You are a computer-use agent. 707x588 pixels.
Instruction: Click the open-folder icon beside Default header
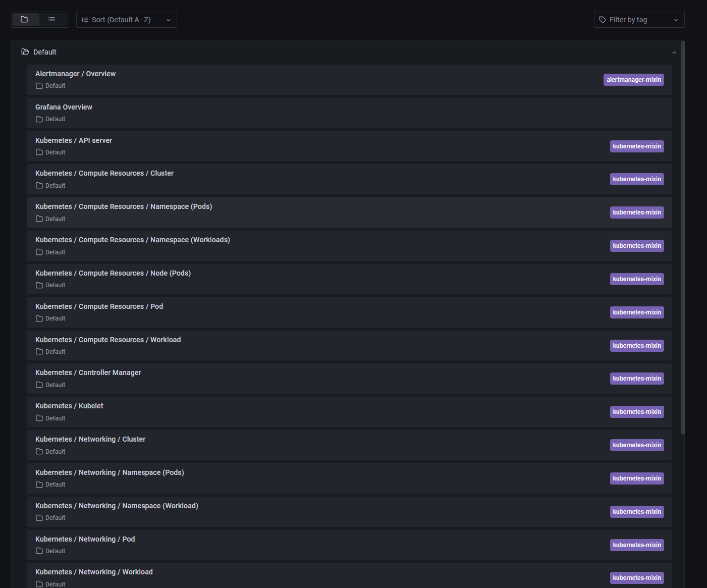click(x=25, y=52)
